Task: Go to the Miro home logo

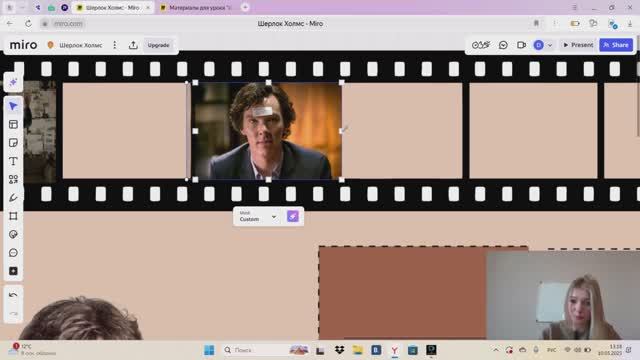Action: 23,45
